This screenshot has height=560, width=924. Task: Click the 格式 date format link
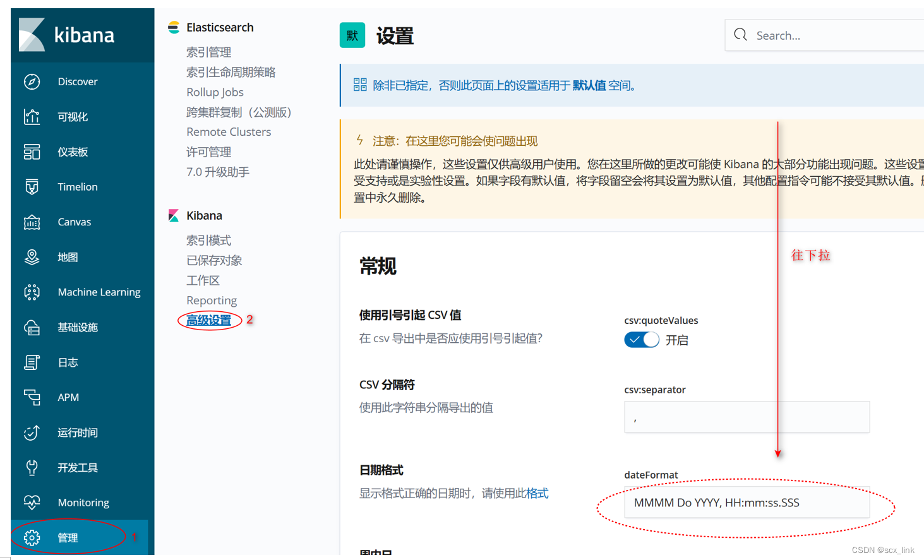pyautogui.click(x=537, y=493)
